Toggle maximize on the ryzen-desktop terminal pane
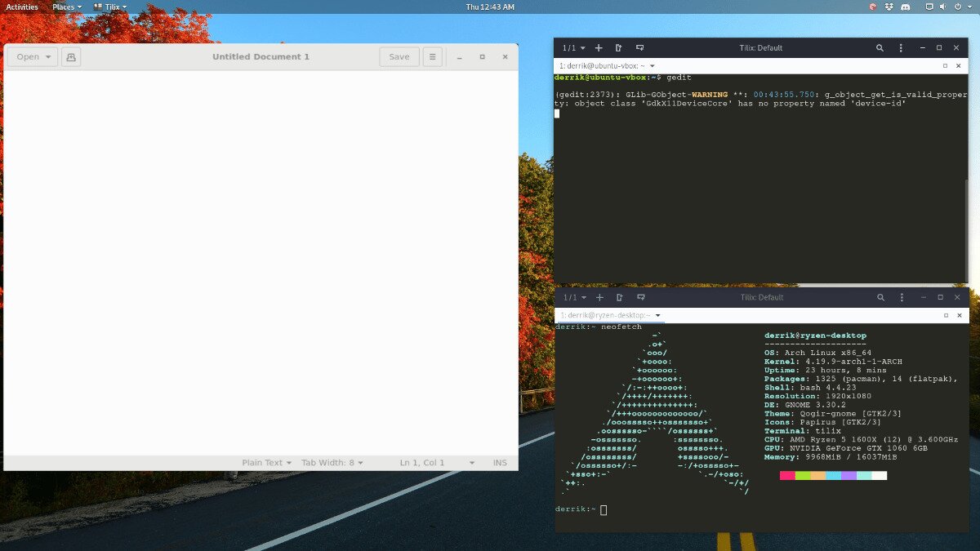 point(945,315)
